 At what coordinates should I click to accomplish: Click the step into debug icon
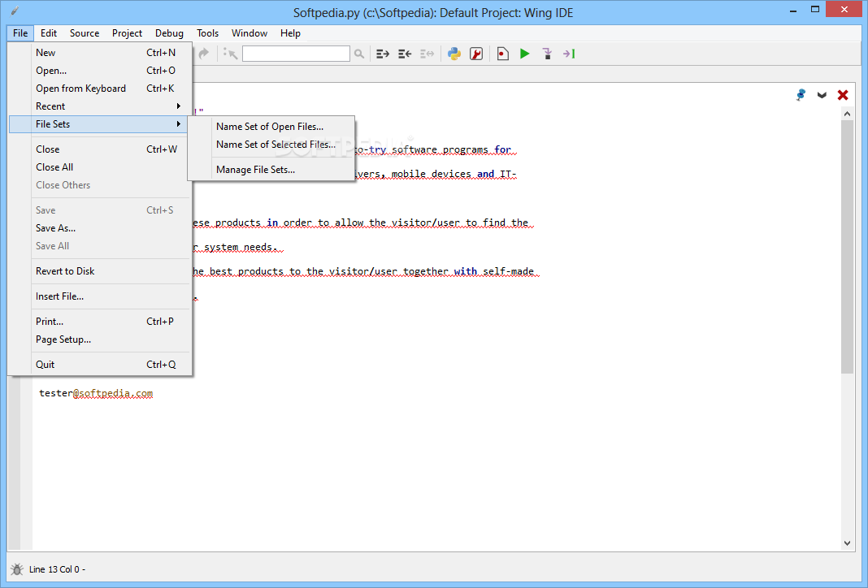[x=547, y=54]
